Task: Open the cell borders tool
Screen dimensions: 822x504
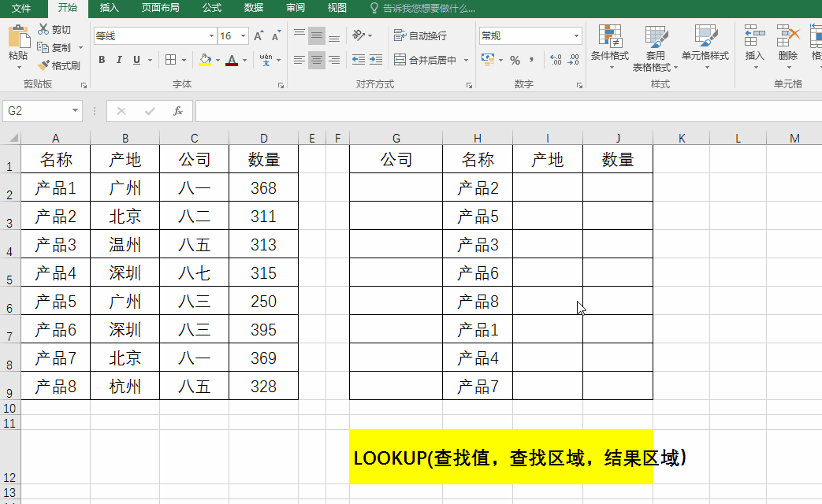Action: pos(171,60)
